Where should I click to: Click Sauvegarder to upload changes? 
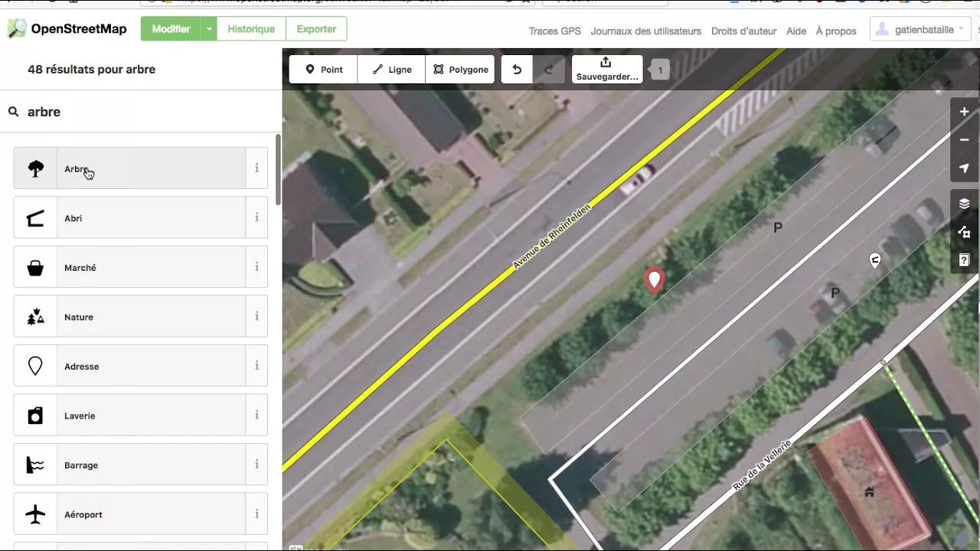coord(607,69)
